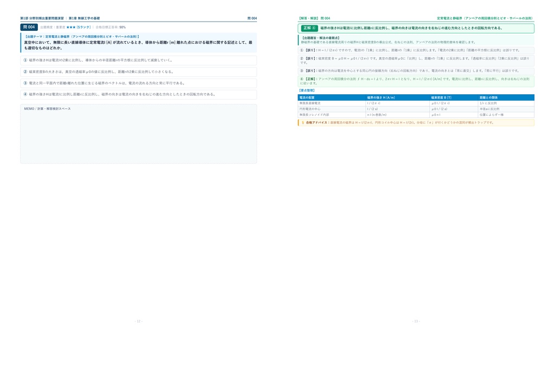Click inside the MEMO calculation space

(138, 134)
